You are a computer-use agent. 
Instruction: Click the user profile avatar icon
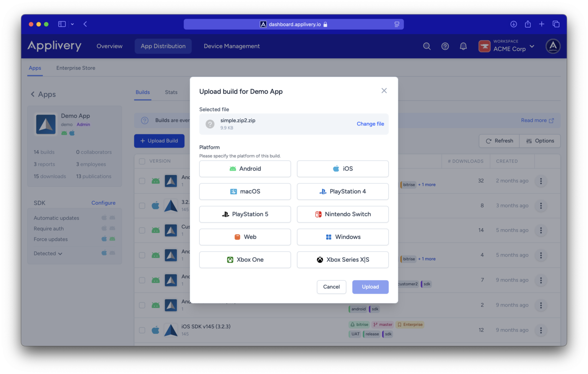(x=553, y=46)
